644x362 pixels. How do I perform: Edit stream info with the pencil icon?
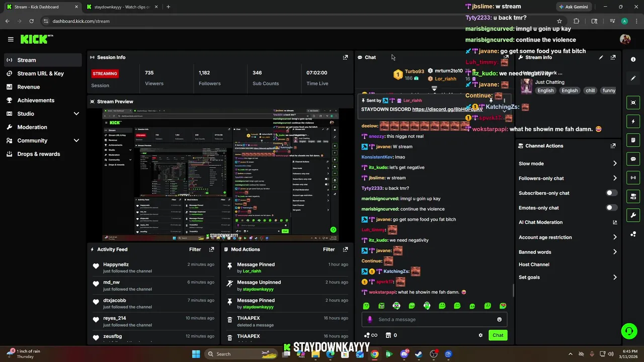pos(601,57)
